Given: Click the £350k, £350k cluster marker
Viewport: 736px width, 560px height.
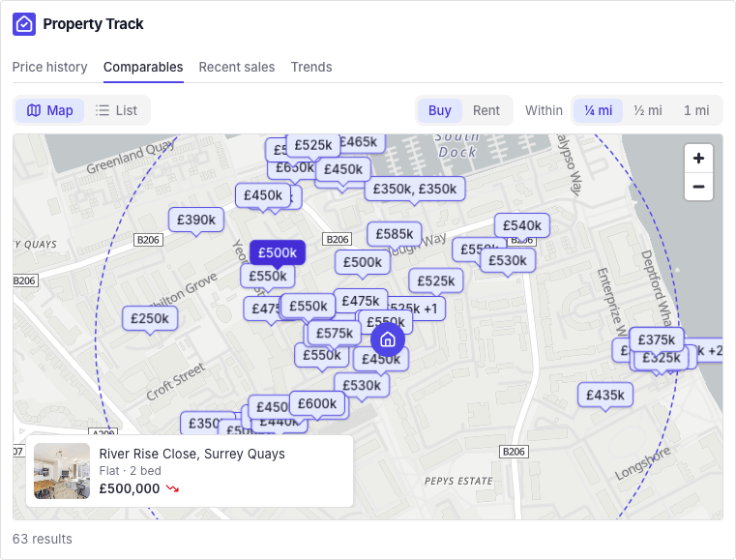Looking at the screenshot, I should click(415, 189).
